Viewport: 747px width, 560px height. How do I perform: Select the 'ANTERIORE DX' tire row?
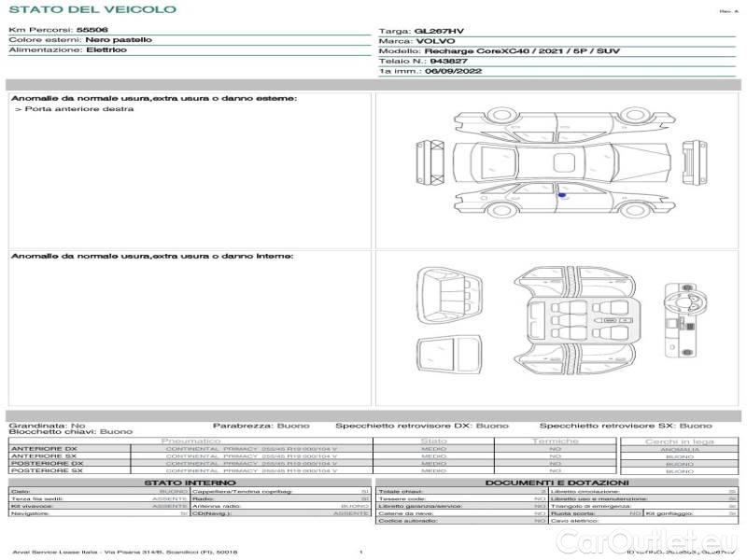pyautogui.click(x=47, y=449)
